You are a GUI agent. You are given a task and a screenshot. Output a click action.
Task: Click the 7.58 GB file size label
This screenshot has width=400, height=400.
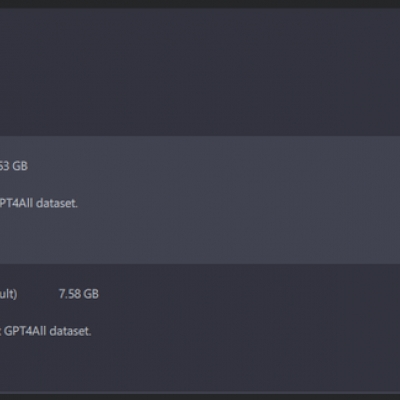79,294
